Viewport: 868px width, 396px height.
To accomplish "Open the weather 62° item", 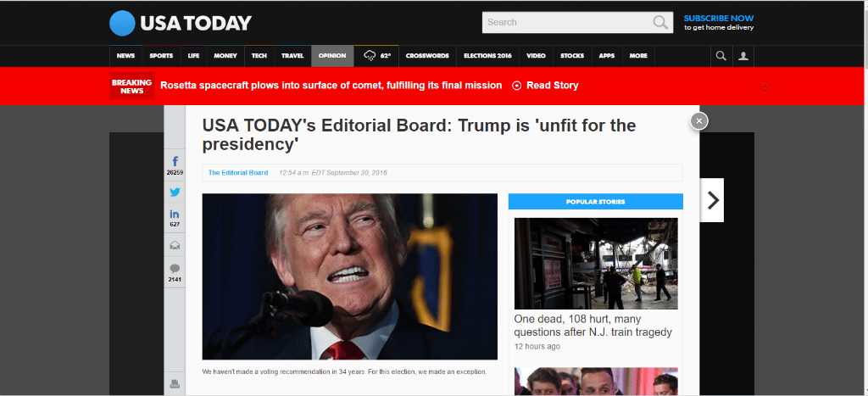I will 377,56.
